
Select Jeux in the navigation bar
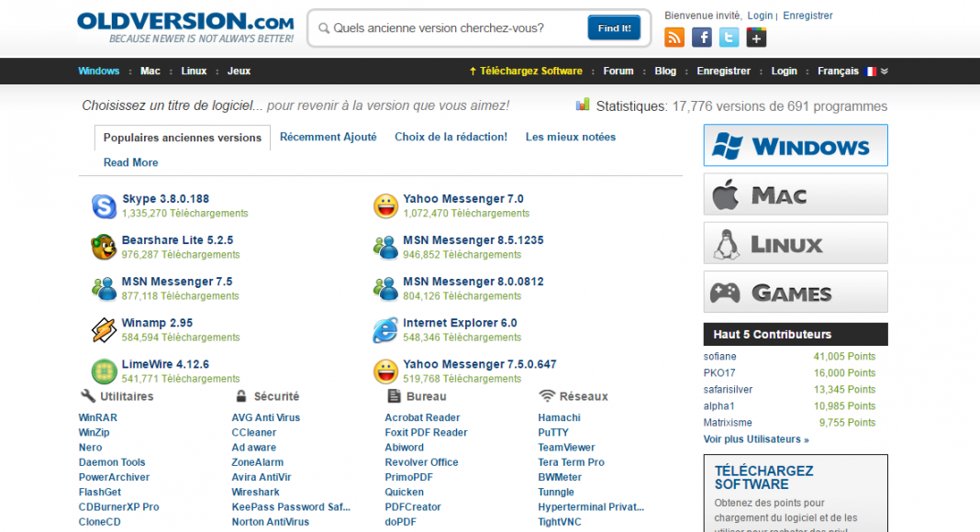[x=239, y=72]
